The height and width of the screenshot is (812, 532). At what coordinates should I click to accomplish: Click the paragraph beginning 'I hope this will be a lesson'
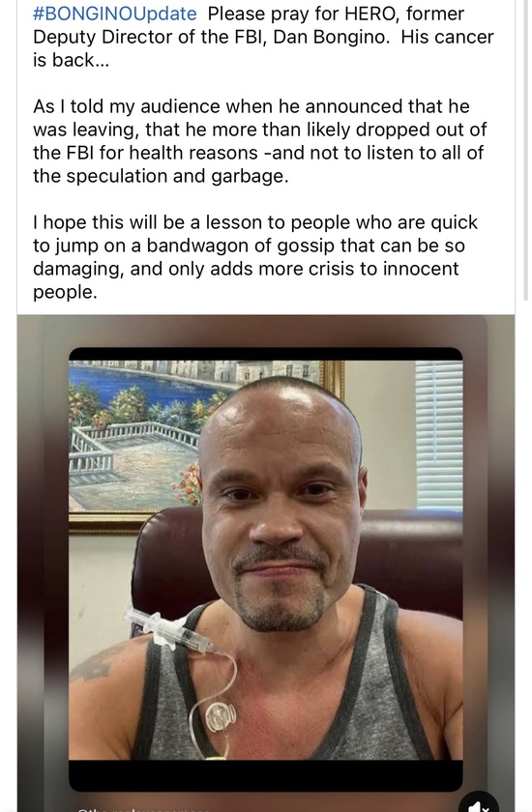[x=254, y=257]
